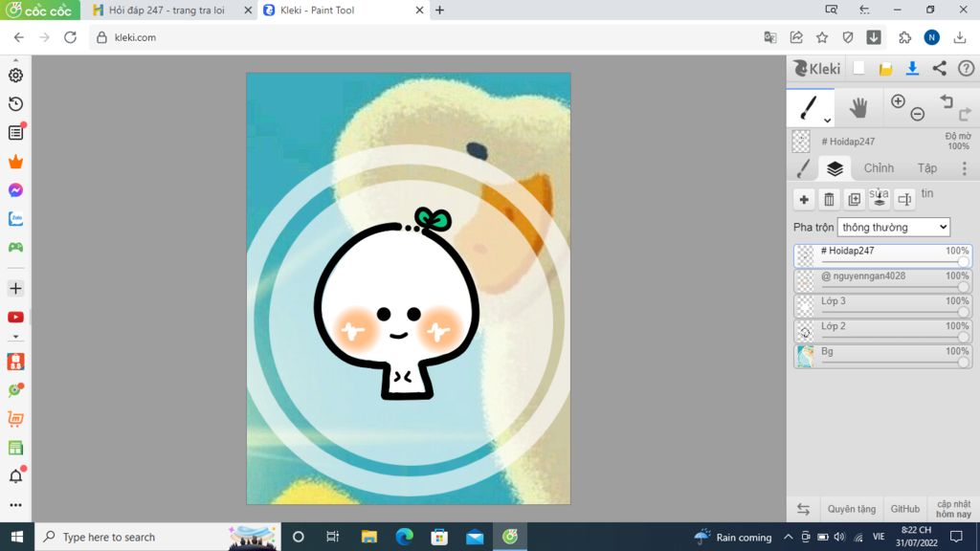Viewport: 980px width, 551px height.
Task: Open the sidebar notifications bell
Action: click(15, 476)
